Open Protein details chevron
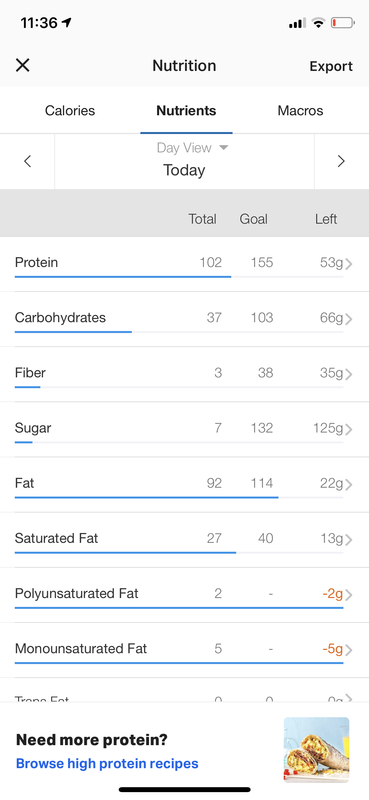 click(x=349, y=264)
